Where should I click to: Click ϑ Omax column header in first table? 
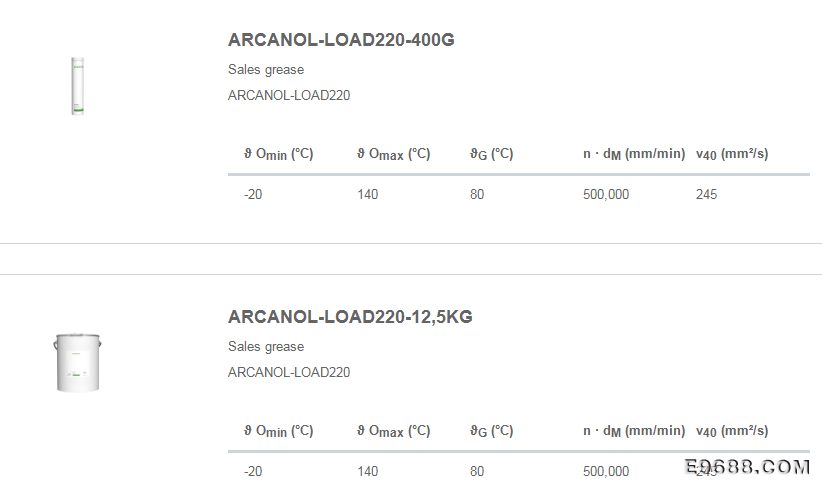tap(394, 154)
